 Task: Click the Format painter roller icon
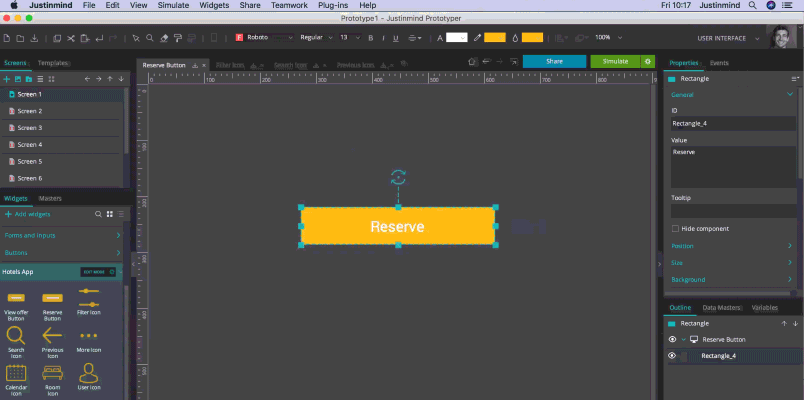coord(178,38)
